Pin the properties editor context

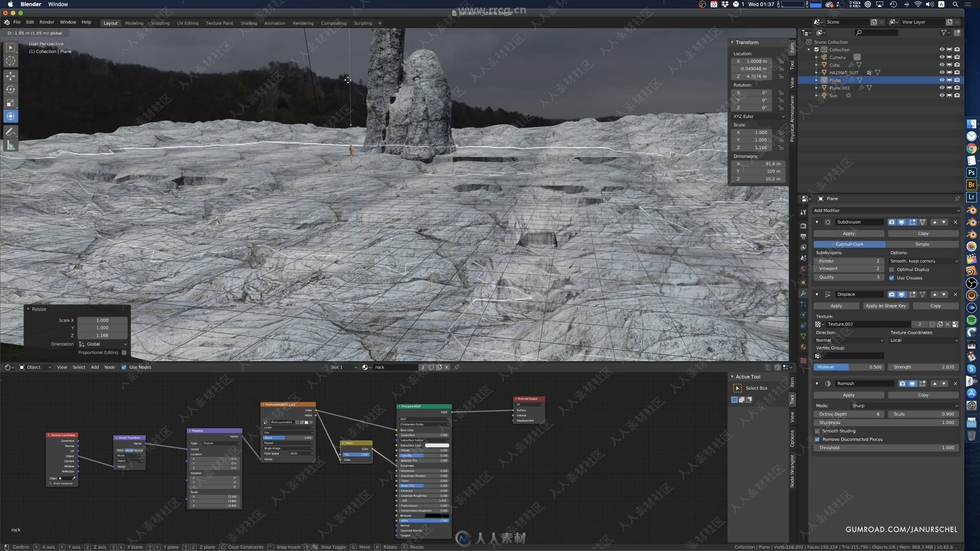point(957,199)
